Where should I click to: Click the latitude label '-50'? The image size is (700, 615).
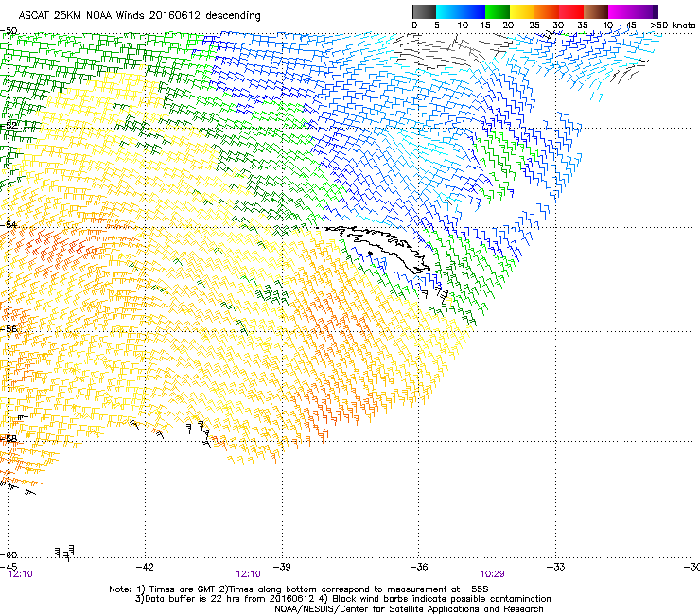9,31
